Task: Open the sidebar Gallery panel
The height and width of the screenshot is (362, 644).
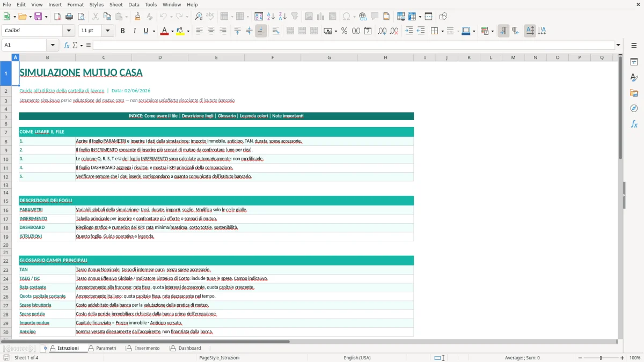Action: click(x=634, y=93)
